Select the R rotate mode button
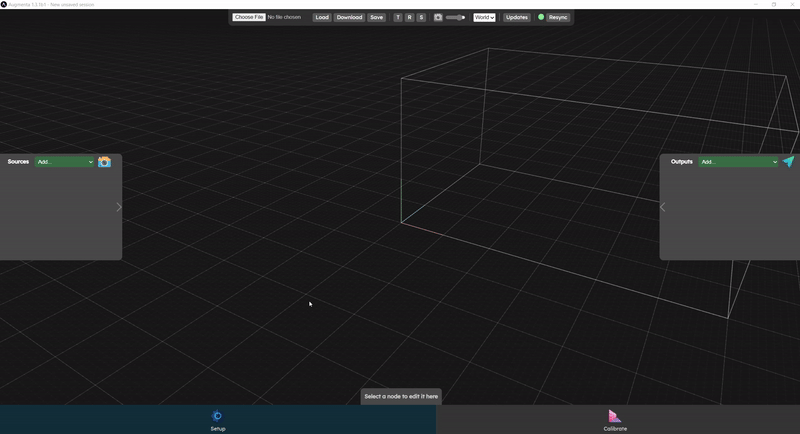800x434 pixels. click(x=409, y=17)
